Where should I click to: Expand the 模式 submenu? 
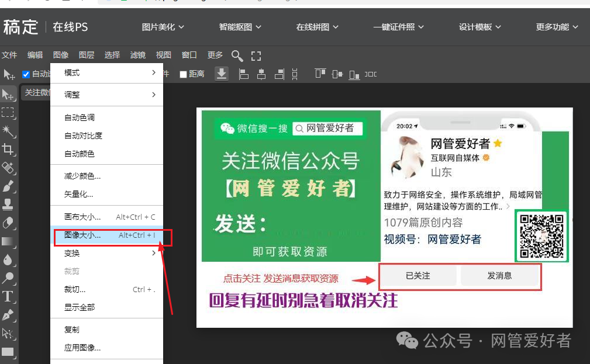(109, 73)
